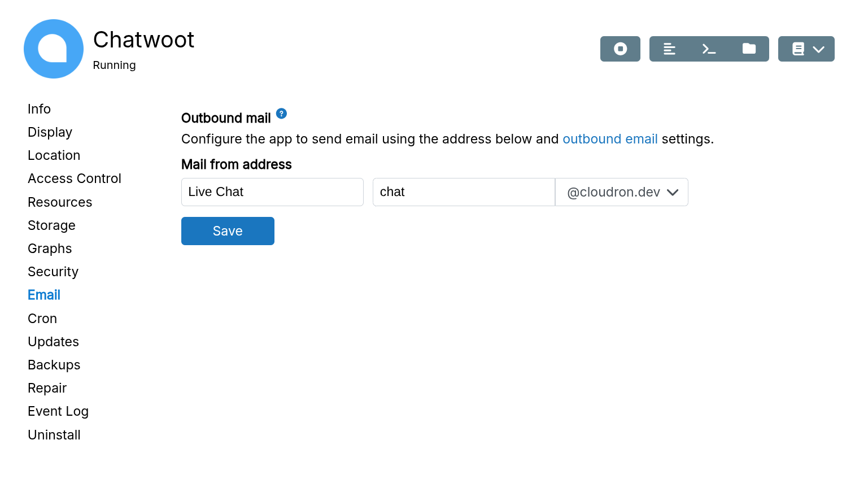Save the mail from address
The image size is (868, 479).
[228, 231]
